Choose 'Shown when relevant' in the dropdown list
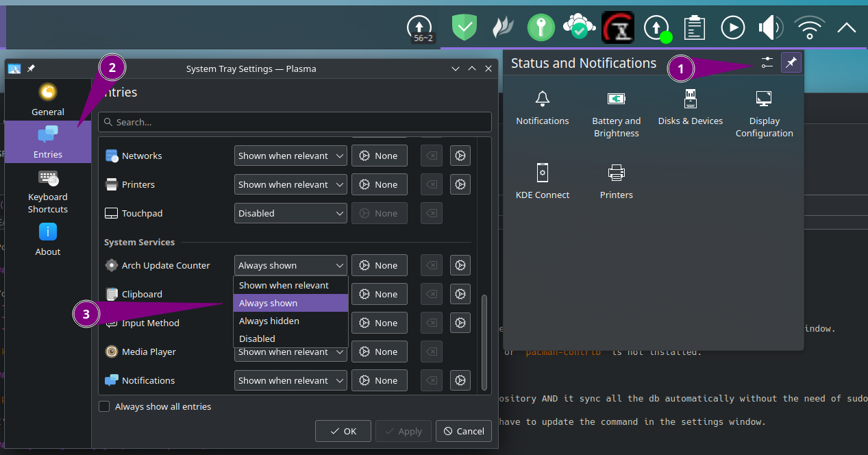 pos(290,285)
